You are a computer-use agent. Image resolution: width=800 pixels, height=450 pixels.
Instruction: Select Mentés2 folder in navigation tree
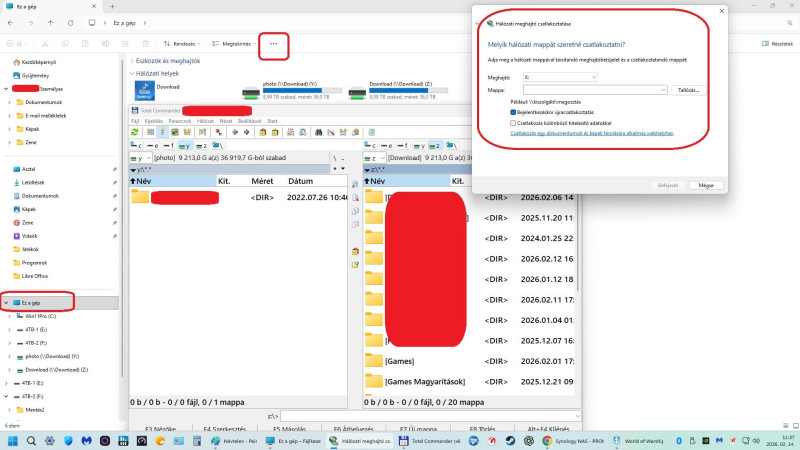pos(35,410)
